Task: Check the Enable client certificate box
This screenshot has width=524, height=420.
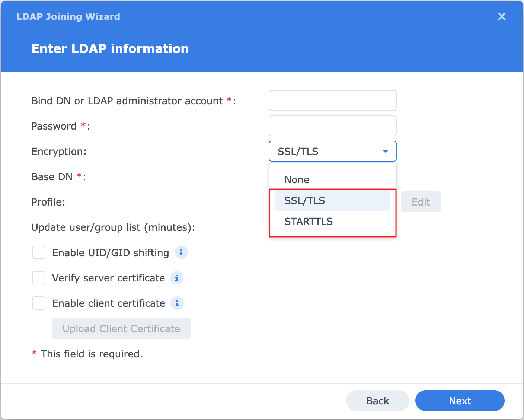Action: pyautogui.click(x=39, y=303)
